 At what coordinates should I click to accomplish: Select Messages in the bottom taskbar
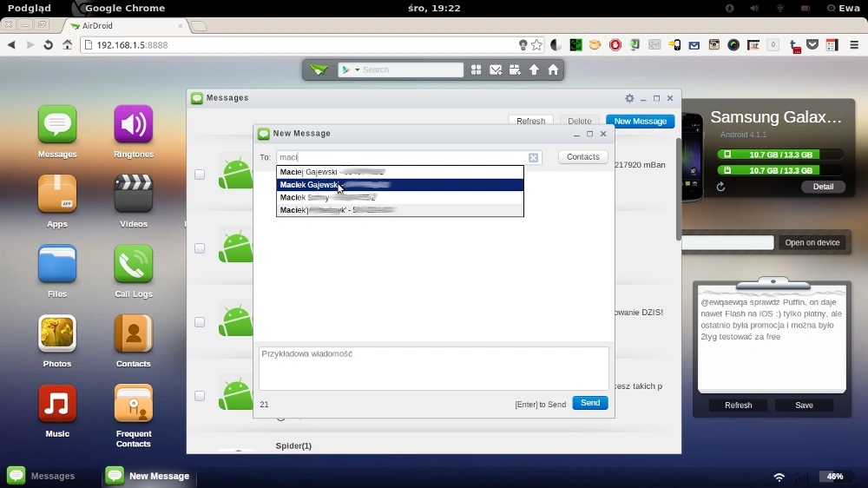tap(42, 476)
